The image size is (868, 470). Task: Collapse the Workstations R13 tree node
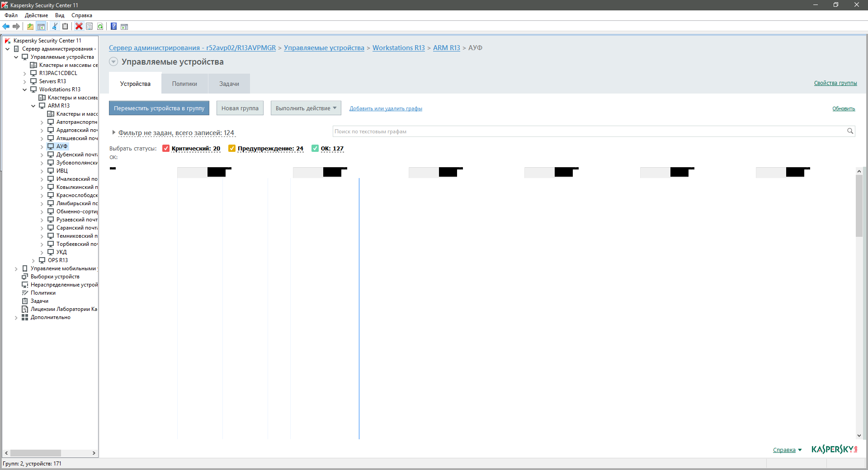25,89
